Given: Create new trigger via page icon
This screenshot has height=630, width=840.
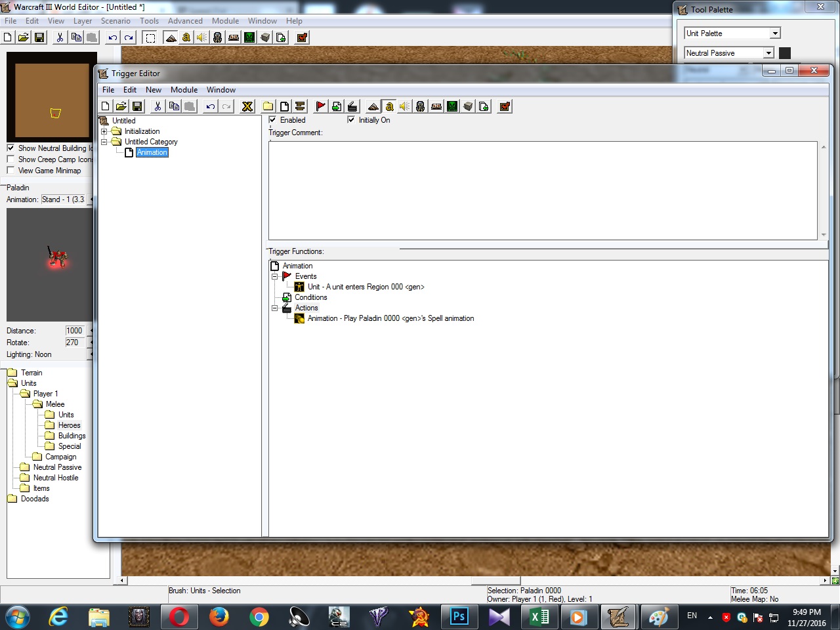Looking at the screenshot, I should [x=284, y=106].
